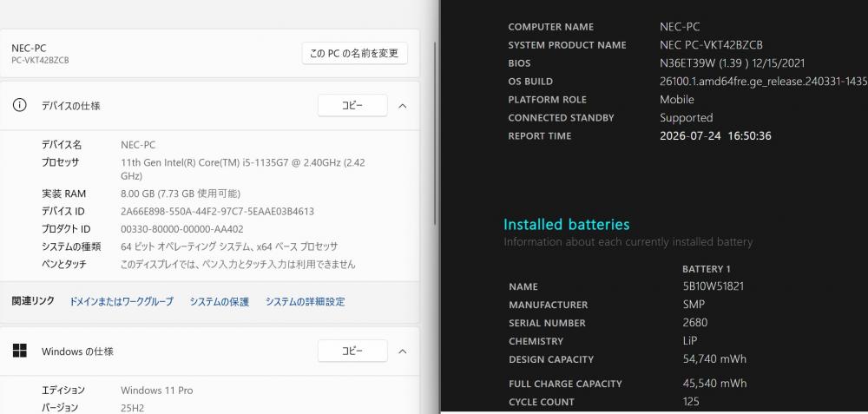Image resolution: width=868 pixels, height=414 pixels.
Task: Select FULL CHARGE CAPACITY value 45,540 mWh
Action: click(x=714, y=383)
